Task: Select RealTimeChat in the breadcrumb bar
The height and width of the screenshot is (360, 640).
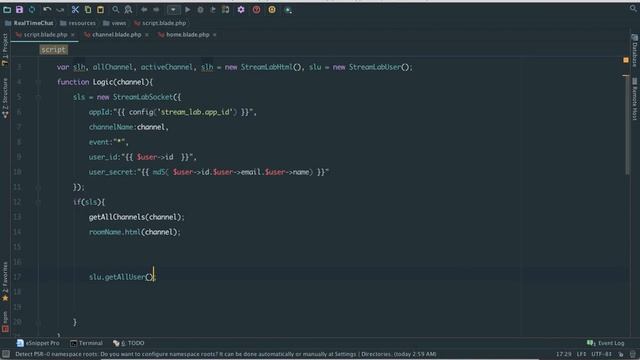Action: pyautogui.click(x=29, y=23)
